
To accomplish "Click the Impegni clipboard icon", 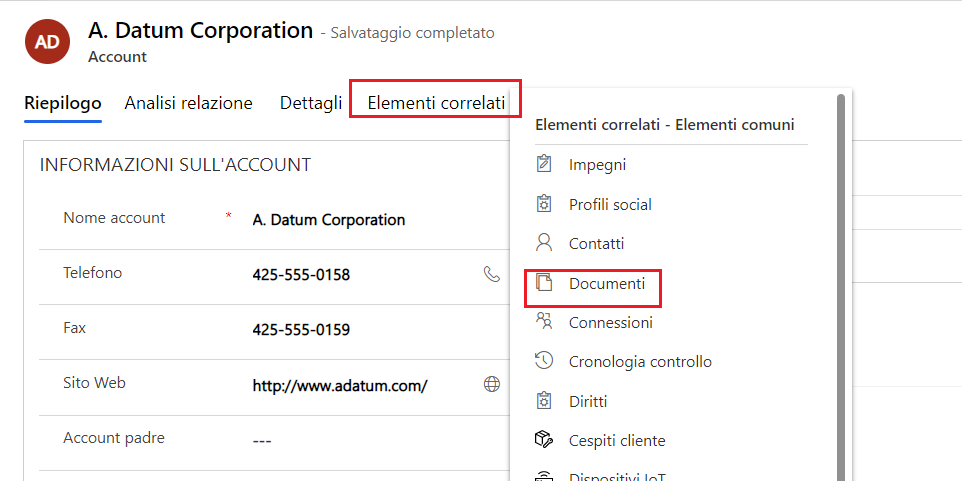I will pyautogui.click(x=544, y=164).
